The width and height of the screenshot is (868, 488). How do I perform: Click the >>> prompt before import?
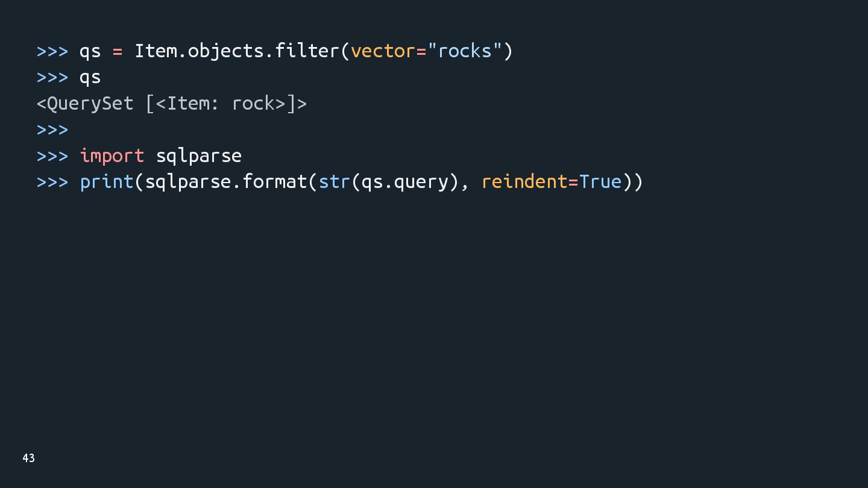52,156
